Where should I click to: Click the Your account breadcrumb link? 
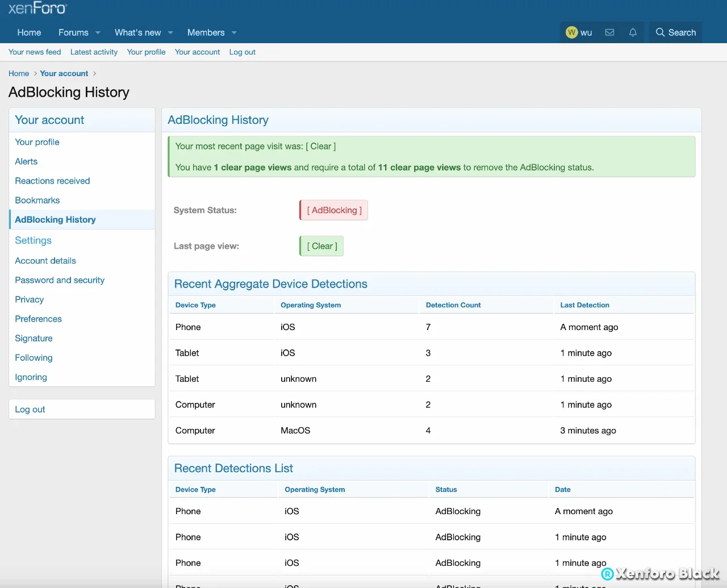coord(64,73)
